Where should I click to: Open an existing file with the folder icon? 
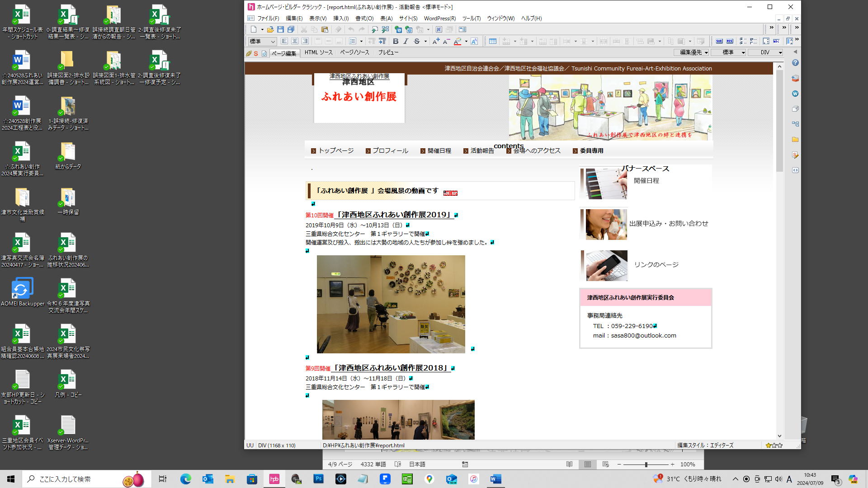click(x=270, y=29)
